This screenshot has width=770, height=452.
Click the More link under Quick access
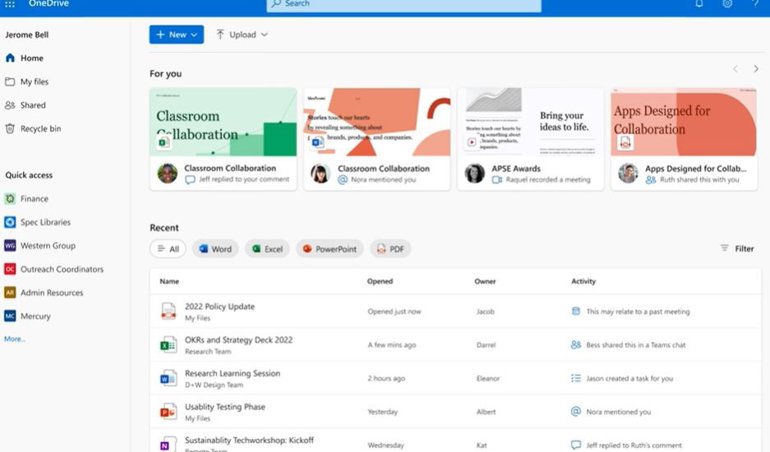15,339
